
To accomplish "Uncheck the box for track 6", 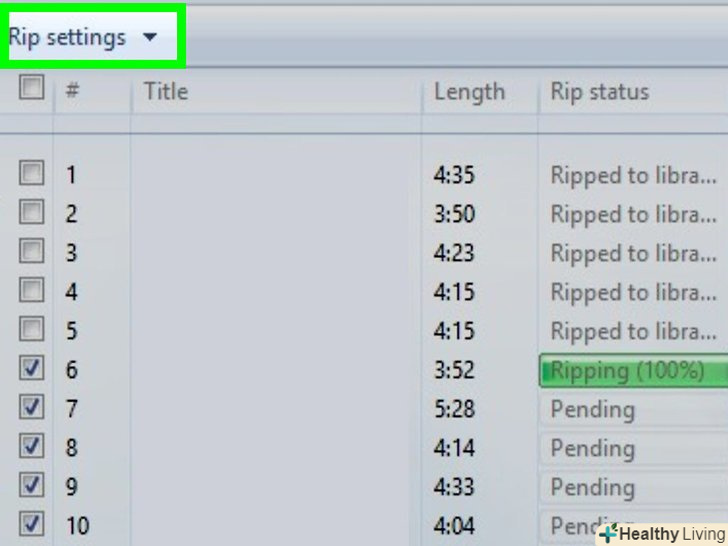I will pyautogui.click(x=32, y=368).
